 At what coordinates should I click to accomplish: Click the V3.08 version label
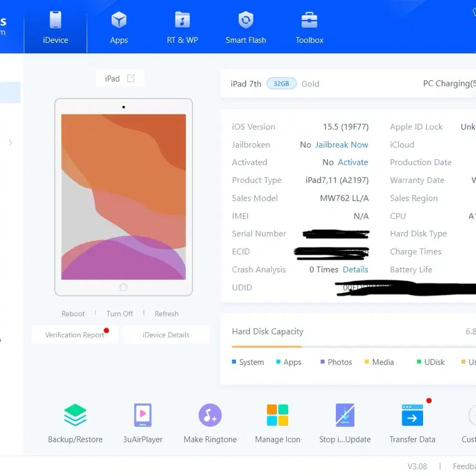(417, 466)
